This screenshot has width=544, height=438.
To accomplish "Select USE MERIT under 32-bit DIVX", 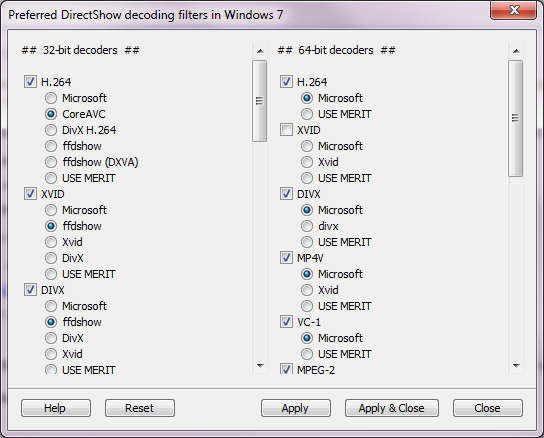I will point(51,369).
